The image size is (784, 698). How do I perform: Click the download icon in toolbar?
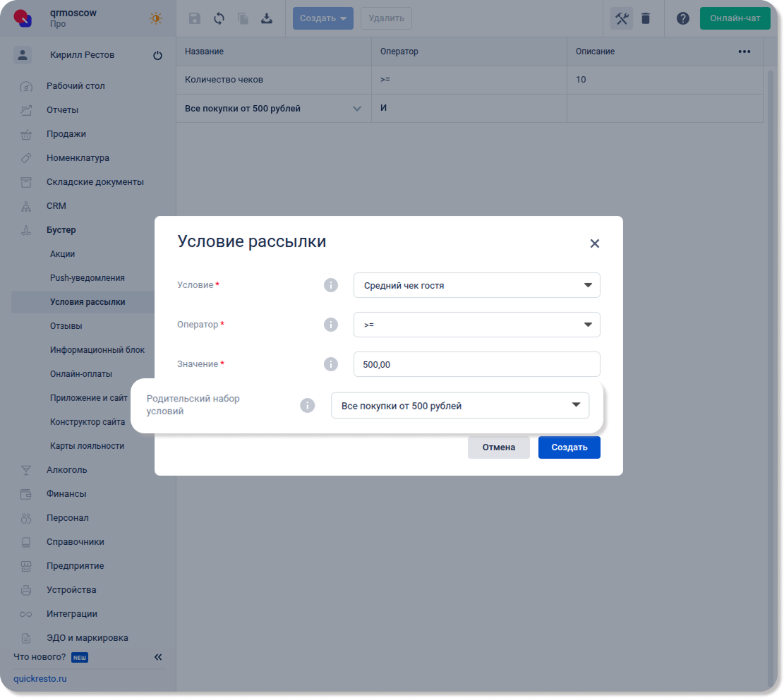coord(267,19)
